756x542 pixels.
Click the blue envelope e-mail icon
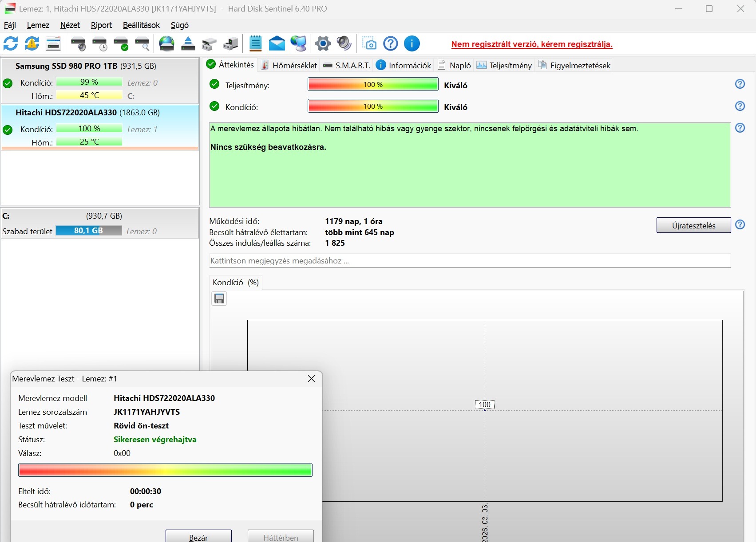(x=277, y=43)
